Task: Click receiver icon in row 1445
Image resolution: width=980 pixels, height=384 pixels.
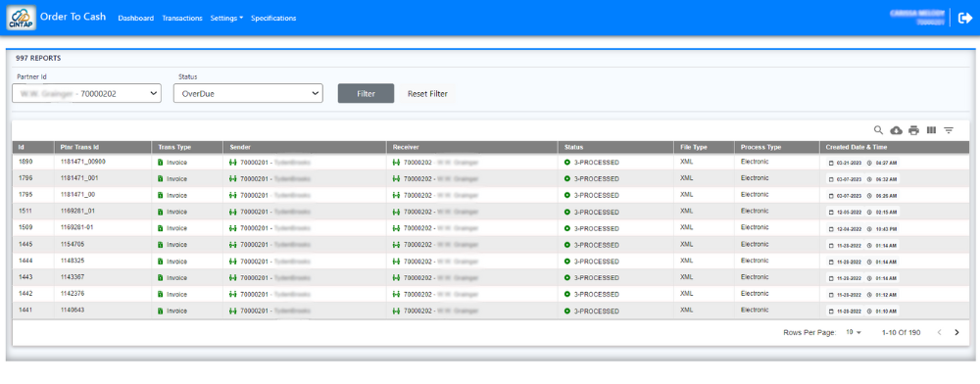Action: [396, 245]
